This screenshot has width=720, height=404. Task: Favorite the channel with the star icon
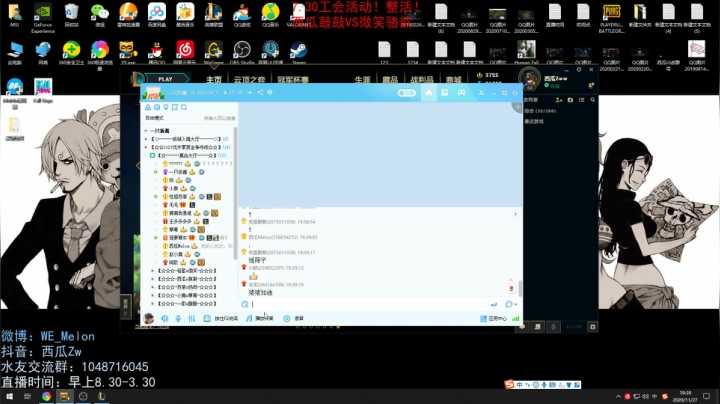(x=240, y=92)
